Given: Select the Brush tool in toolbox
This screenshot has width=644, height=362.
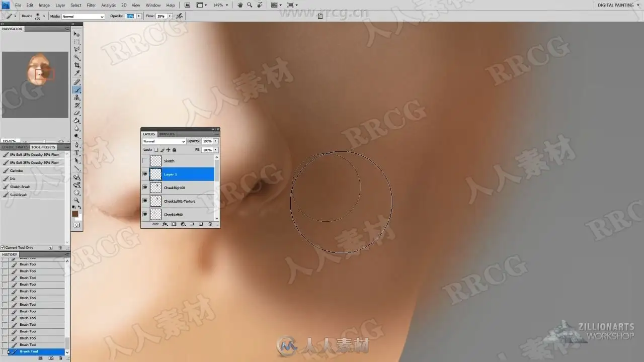Looking at the screenshot, I should tap(77, 90).
